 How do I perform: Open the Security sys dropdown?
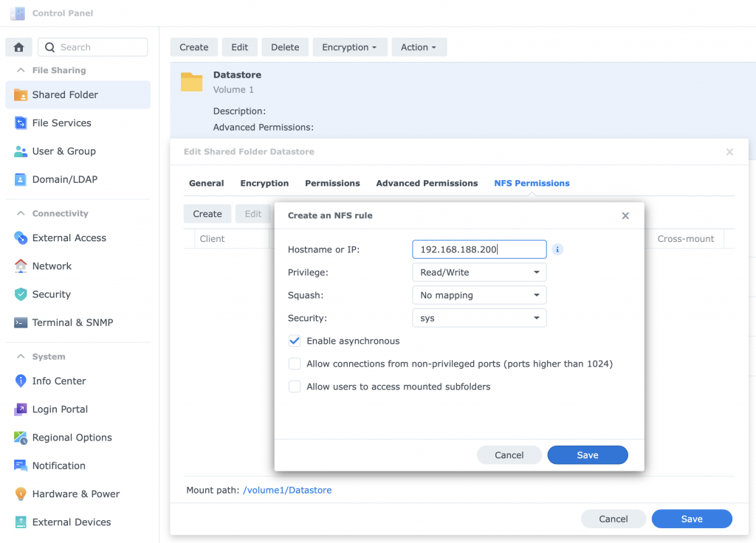(478, 318)
